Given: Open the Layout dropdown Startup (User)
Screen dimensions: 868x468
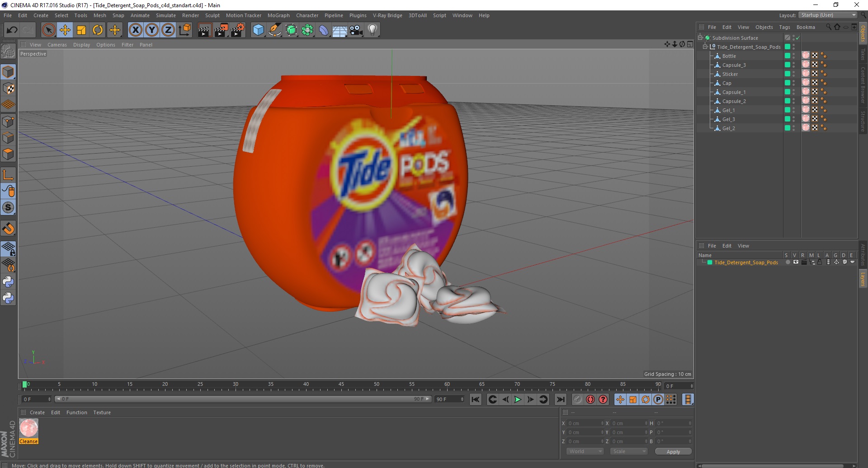Looking at the screenshot, I should (x=828, y=15).
